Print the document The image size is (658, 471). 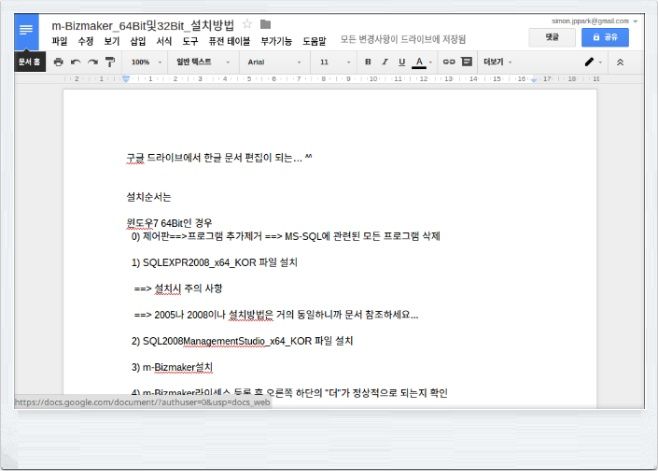(x=58, y=62)
